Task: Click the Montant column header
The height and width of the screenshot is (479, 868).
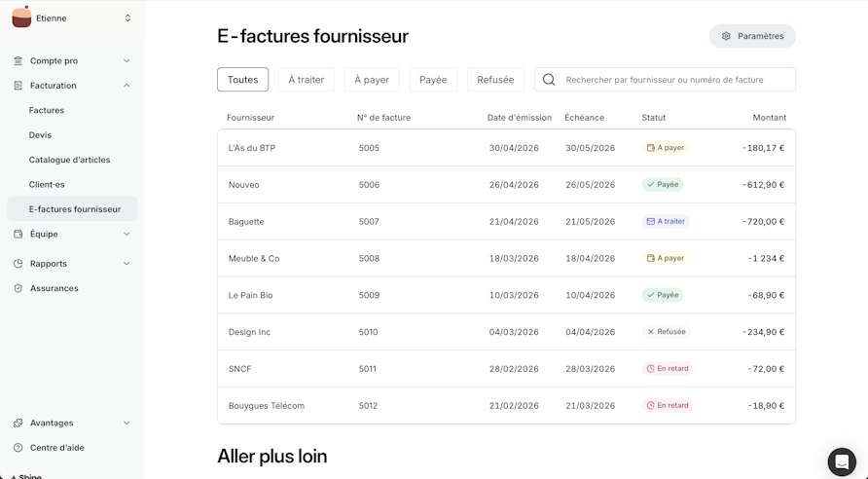Action: [x=770, y=118]
